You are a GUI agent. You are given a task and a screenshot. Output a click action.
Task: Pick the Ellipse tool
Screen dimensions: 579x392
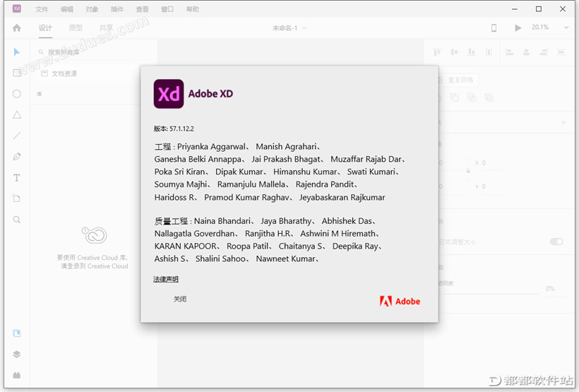[17, 94]
